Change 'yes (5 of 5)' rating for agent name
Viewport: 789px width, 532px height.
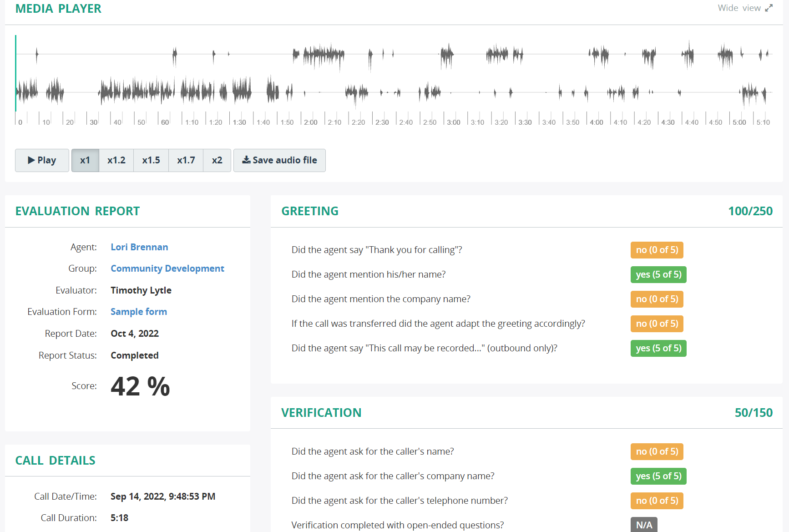coord(658,274)
